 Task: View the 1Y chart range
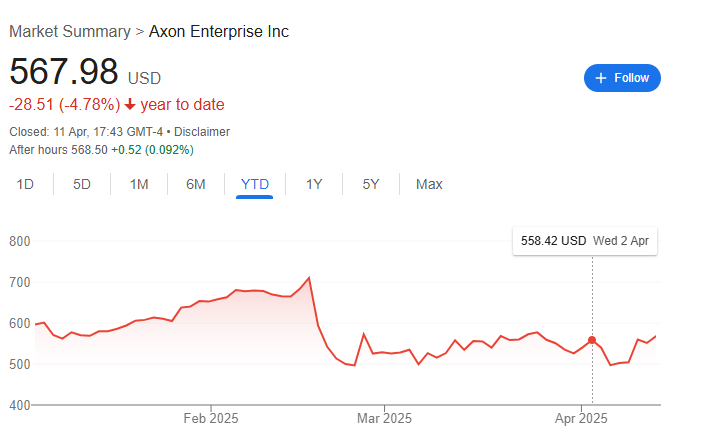[314, 184]
